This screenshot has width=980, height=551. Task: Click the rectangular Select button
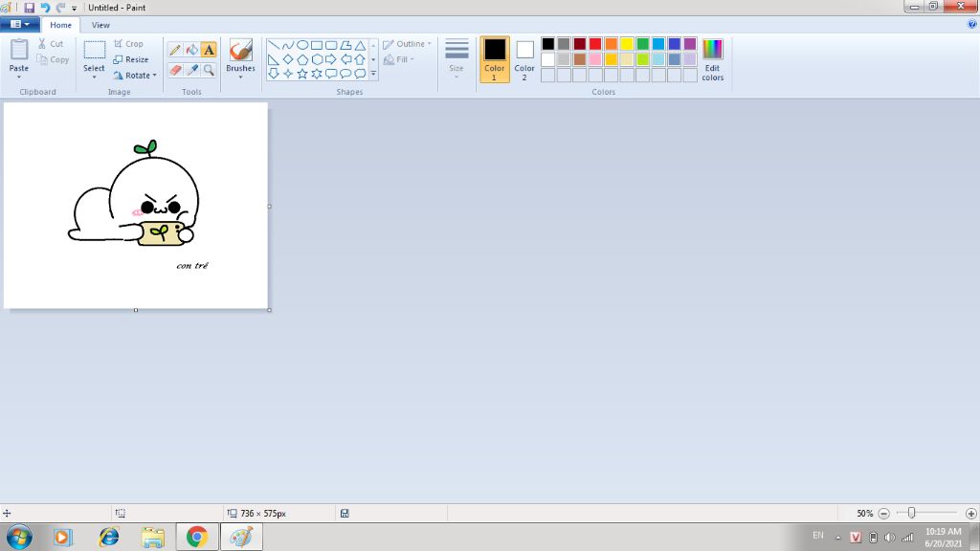pyautogui.click(x=95, y=55)
